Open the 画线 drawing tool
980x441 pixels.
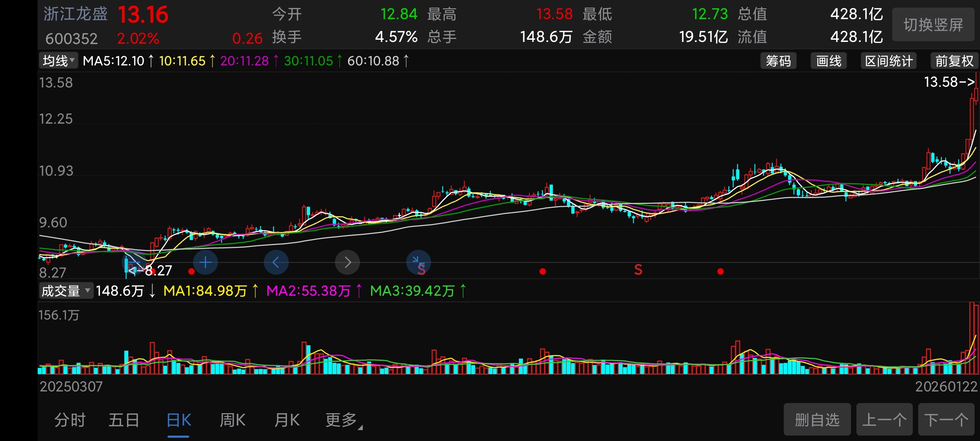tap(828, 61)
